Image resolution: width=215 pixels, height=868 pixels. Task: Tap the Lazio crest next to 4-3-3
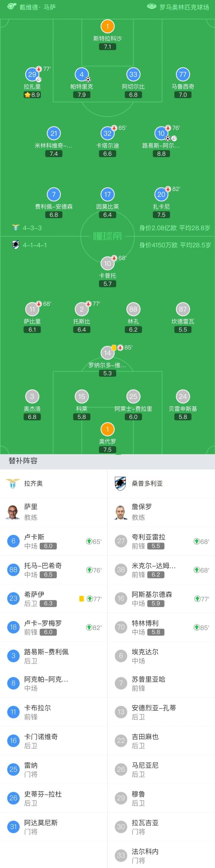(16, 228)
